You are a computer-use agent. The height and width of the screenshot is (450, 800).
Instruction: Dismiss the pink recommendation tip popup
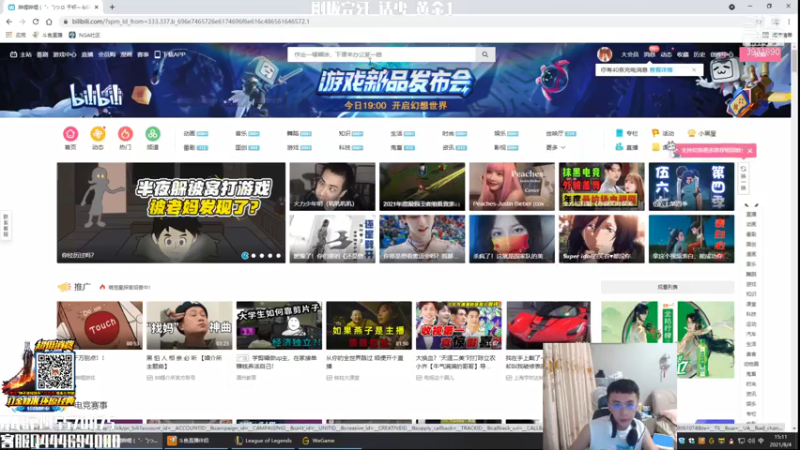pos(749,151)
